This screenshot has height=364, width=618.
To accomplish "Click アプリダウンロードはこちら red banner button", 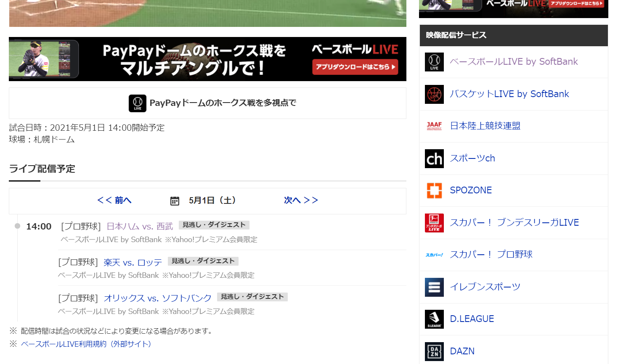I will (x=355, y=67).
